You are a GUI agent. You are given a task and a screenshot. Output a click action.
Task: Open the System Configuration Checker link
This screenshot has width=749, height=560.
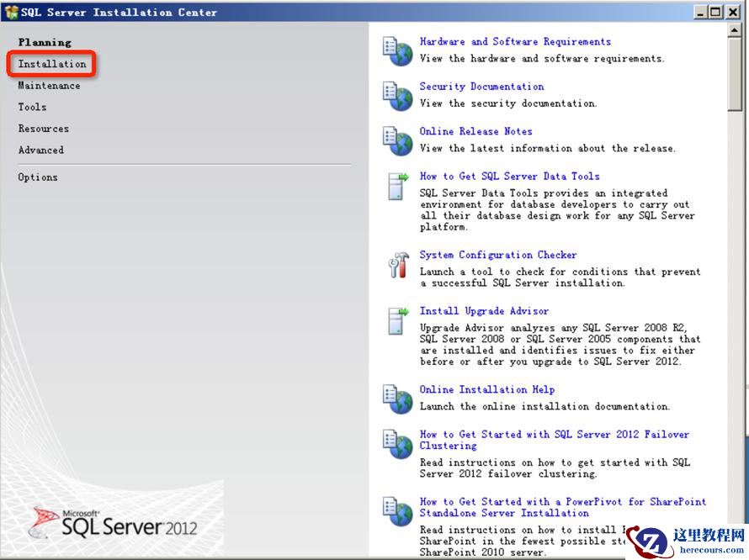498,255
